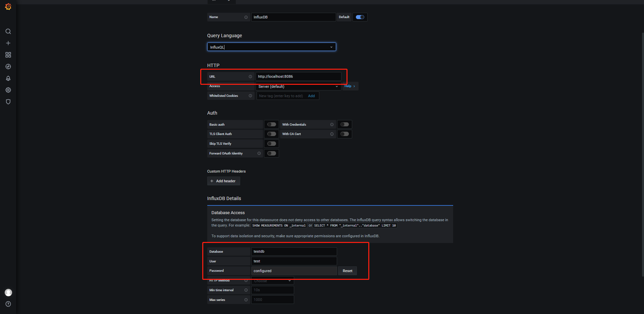The height and width of the screenshot is (314, 644).
Task: Focus the Whitelisted Cookies tag input
Action: point(281,96)
